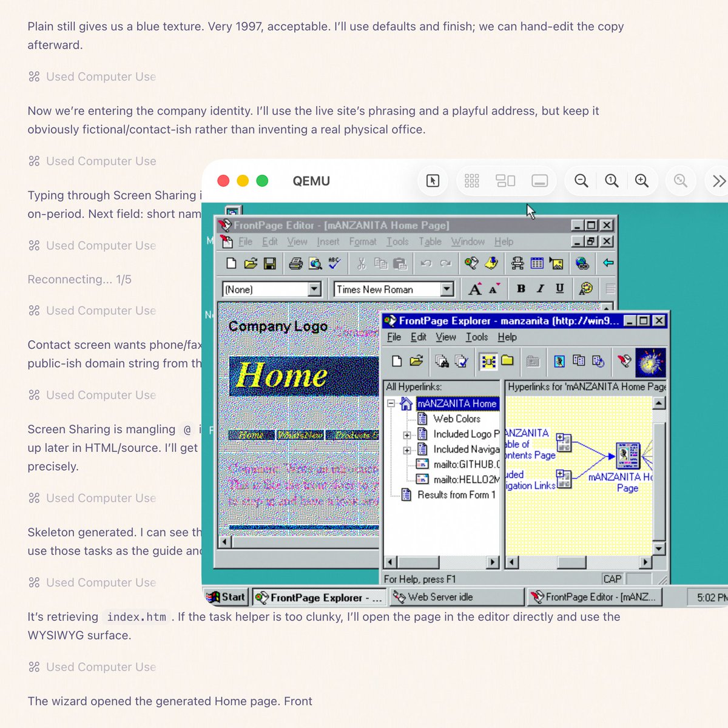Click Cross File Spelling icon in Explorer
728x728 pixels.
[x=462, y=362]
